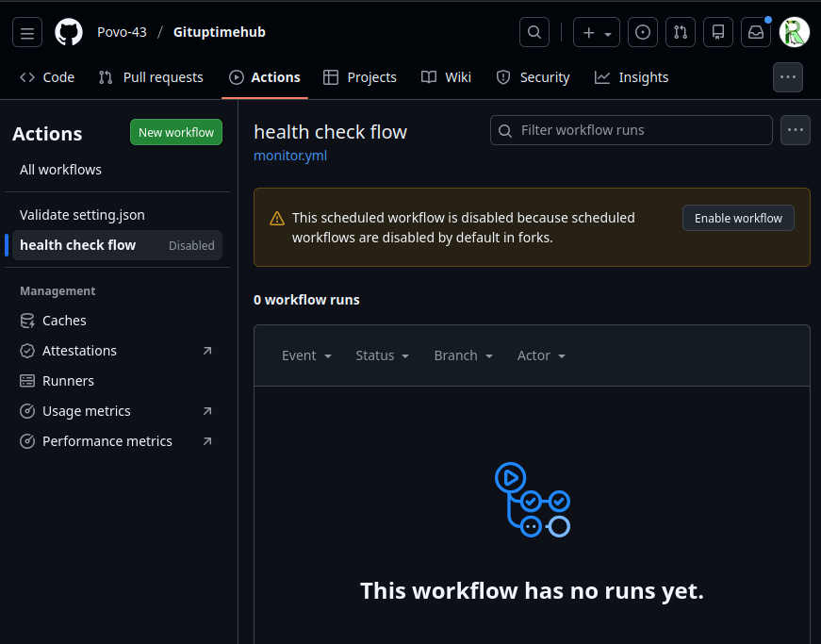Click the user profile avatar
Screen dimensions: 821x644
(x=795, y=32)
